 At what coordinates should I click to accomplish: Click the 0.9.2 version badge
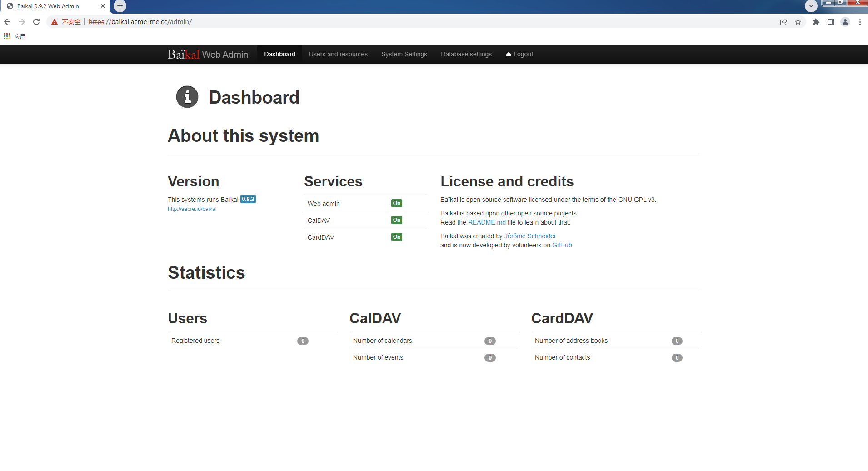click(248, 199)
